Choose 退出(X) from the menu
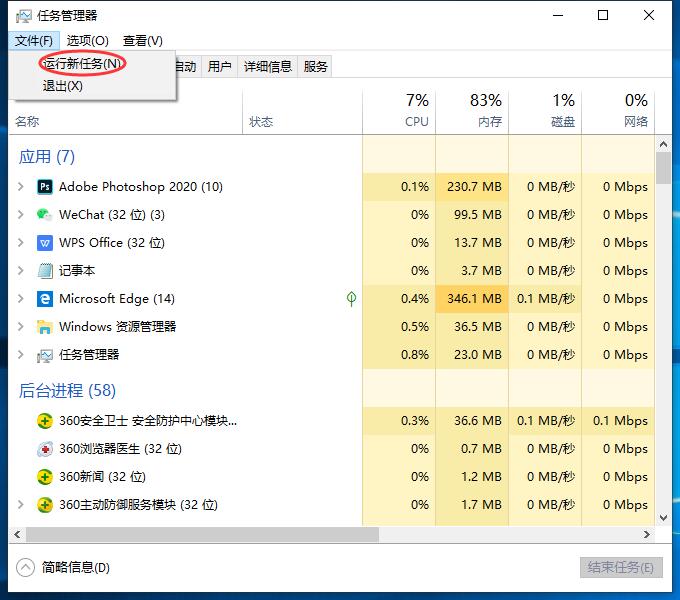680x600 pixels. click(x=62, y=86)
